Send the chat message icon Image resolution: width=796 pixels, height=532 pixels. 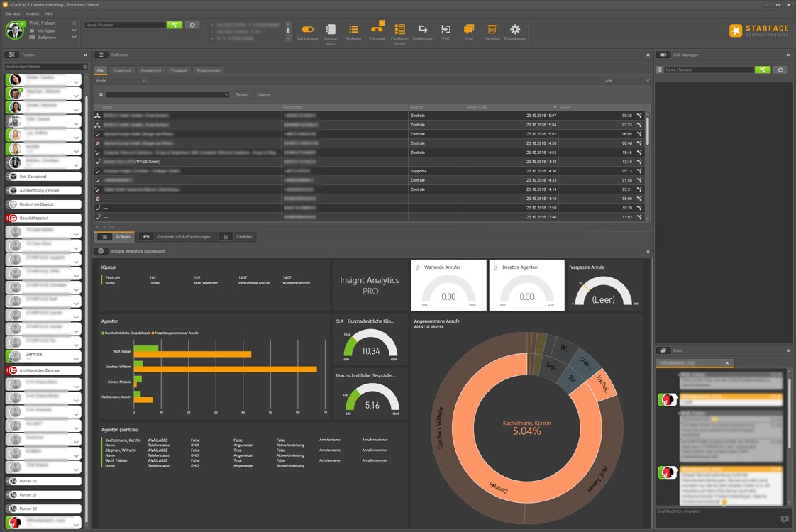tap(785, 519)
